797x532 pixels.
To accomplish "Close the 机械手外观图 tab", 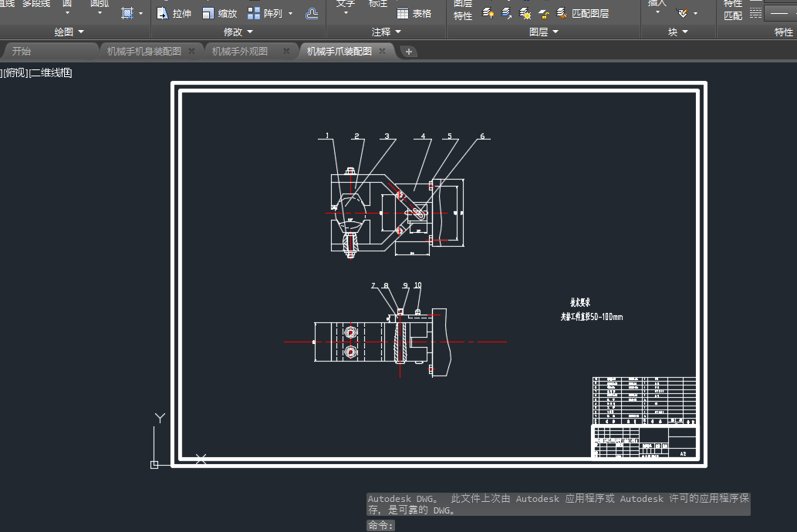I will coord(286,52).
